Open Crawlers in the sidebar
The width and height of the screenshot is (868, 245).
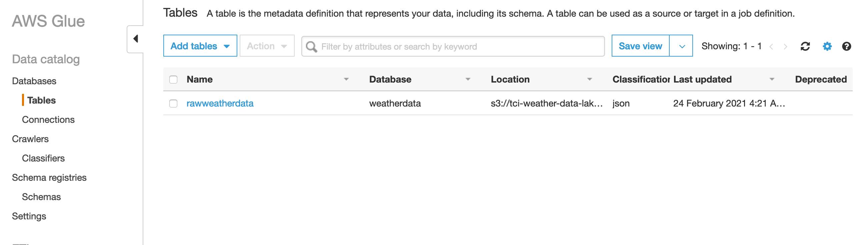point(30,139)
